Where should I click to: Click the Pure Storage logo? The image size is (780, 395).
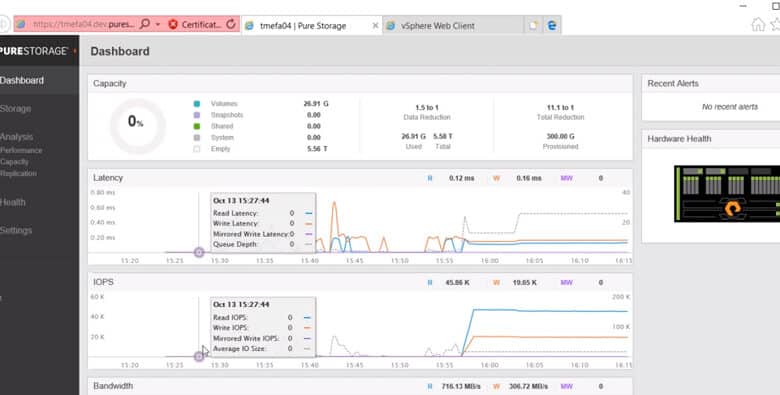click(x=35, y=51)
